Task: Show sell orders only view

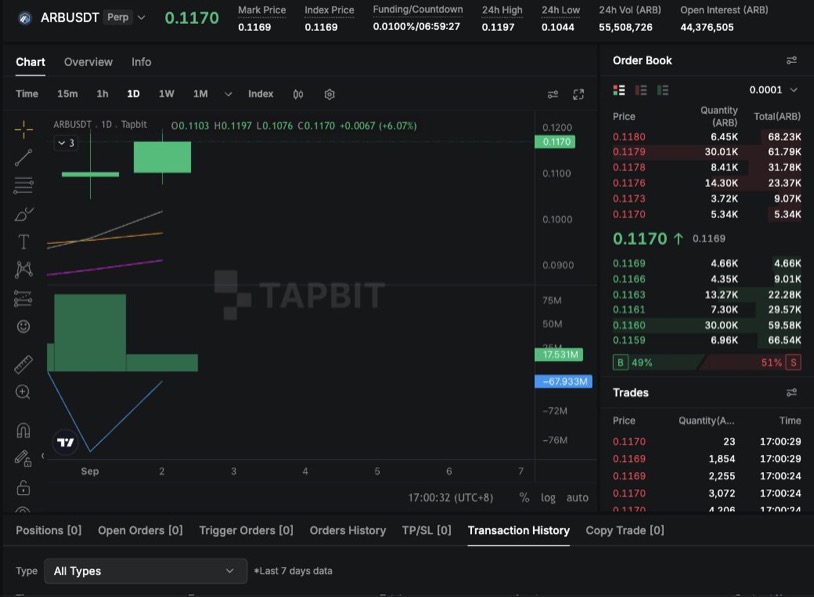Action: pyautogui.click(x=641, y=90)
